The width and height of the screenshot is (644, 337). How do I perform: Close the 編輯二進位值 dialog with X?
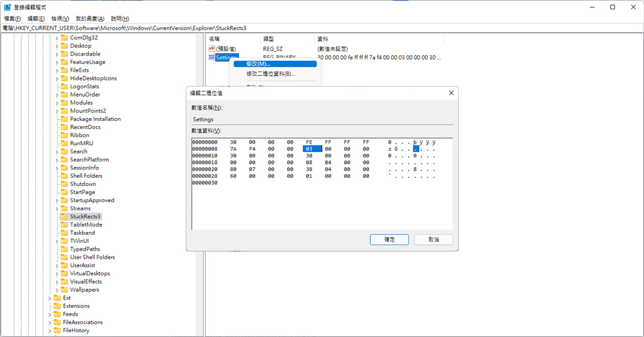(x=451, y=93)
